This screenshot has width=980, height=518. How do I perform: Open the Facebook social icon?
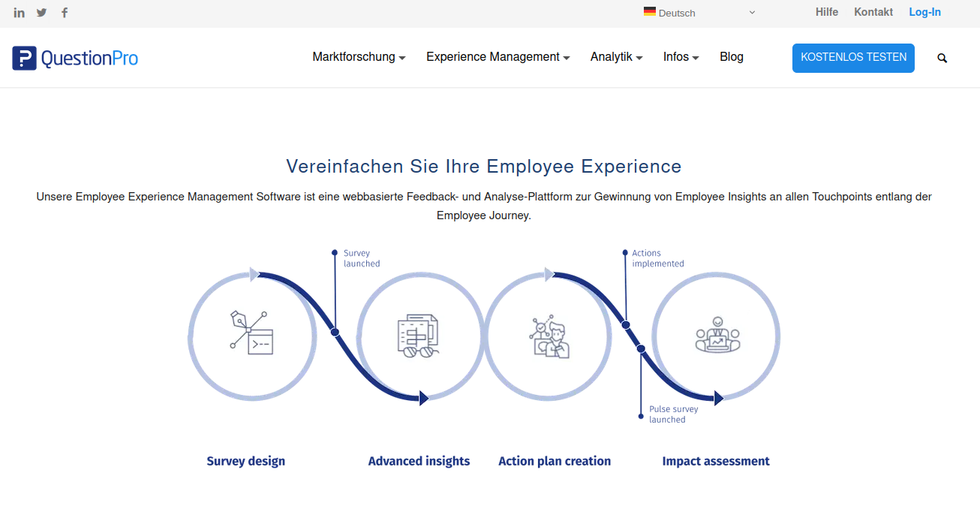pyautogui.click(x=65, y=13)
